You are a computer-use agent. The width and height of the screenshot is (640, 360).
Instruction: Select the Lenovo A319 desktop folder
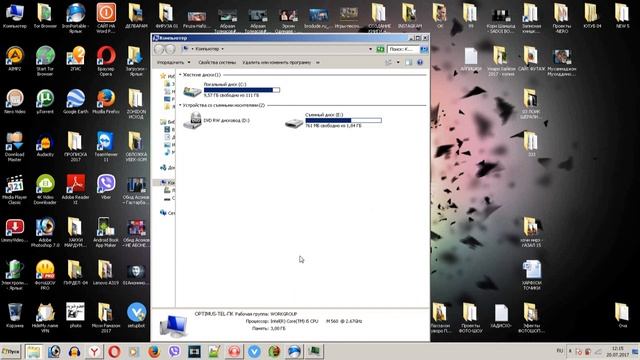tap(106, 273)
